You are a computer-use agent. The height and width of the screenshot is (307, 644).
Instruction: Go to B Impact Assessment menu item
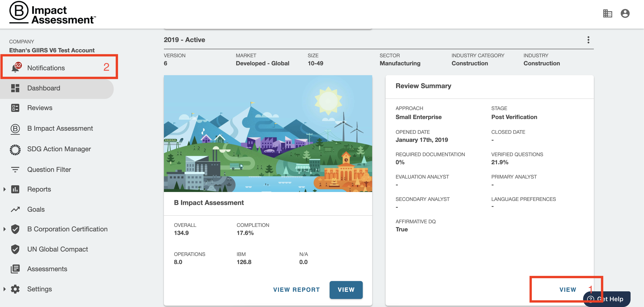pos(60,128)
